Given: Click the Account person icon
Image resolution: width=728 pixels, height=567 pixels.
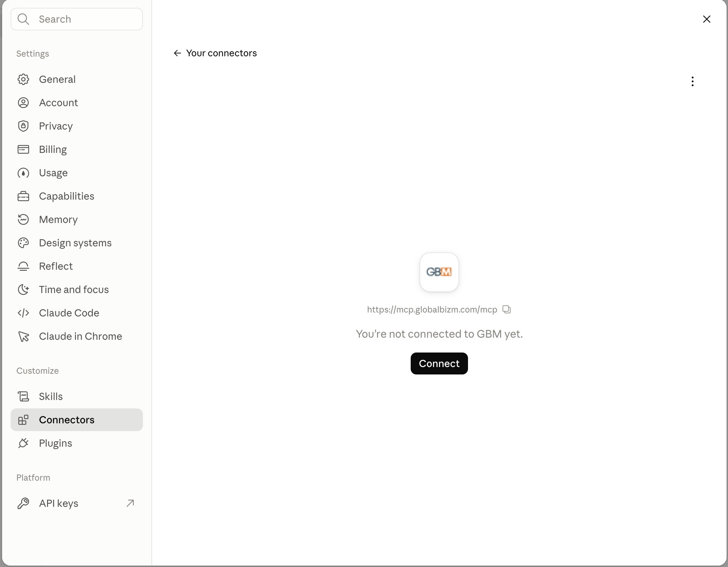Looking at the screenshot, I should [23, 103].
